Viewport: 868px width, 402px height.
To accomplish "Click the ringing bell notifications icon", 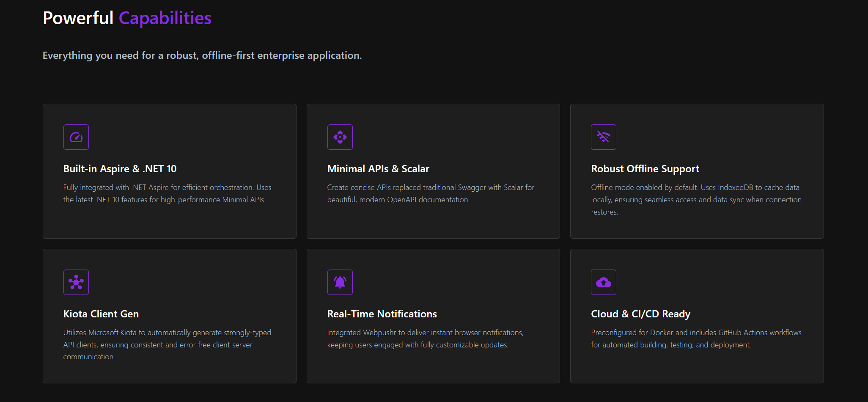I will [340, 282].
